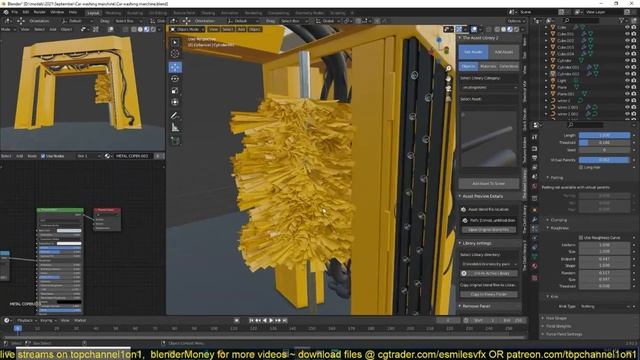
Task: Select the Add Cube tool in main viewport
Action: tap(175, 141)
